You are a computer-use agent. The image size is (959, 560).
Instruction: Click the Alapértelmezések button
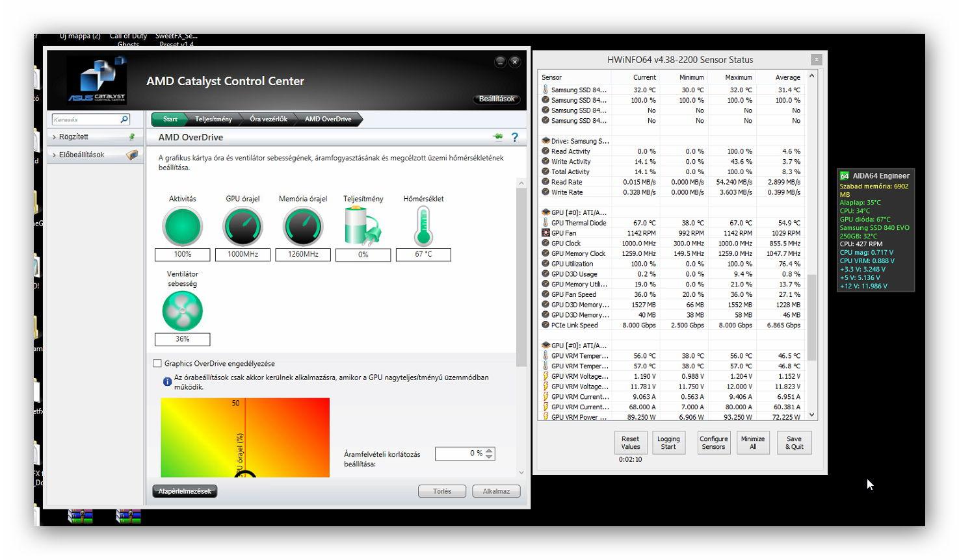pos(185,491)
